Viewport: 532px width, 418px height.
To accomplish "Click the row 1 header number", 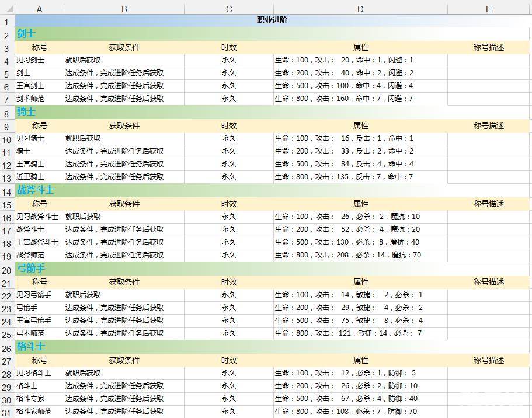I will [x=7, y=22].
